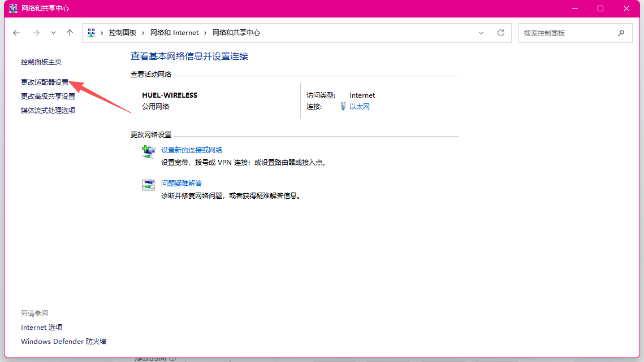Open the 以太网 connection link
The height and width of the screenshot is (362, 644).
[360, 107]
